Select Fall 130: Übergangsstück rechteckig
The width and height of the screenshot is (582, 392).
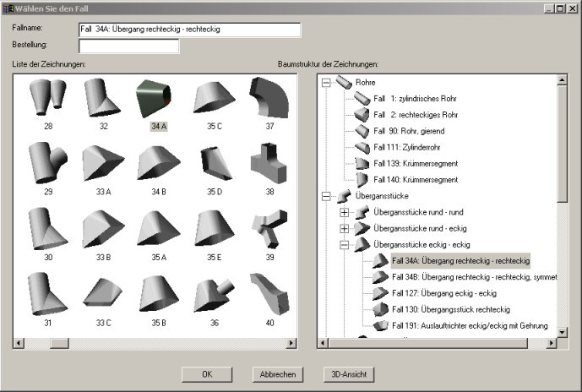click(451, 309)
